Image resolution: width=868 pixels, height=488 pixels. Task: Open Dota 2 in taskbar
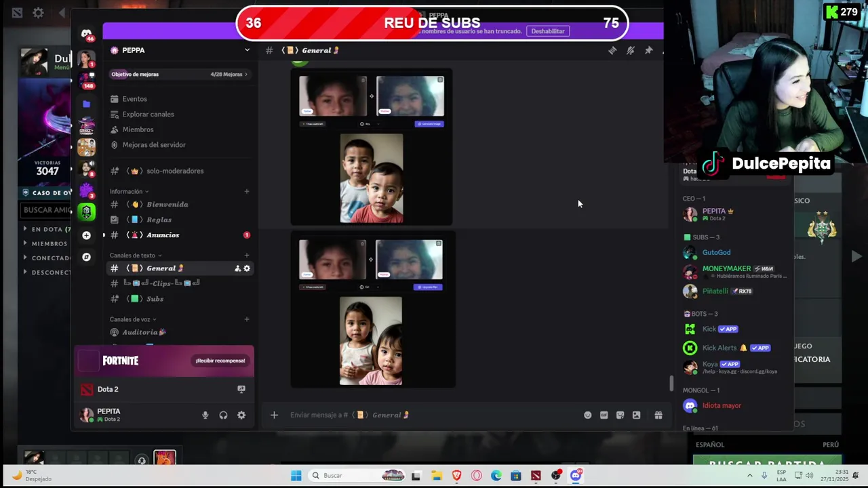[536, 476]
